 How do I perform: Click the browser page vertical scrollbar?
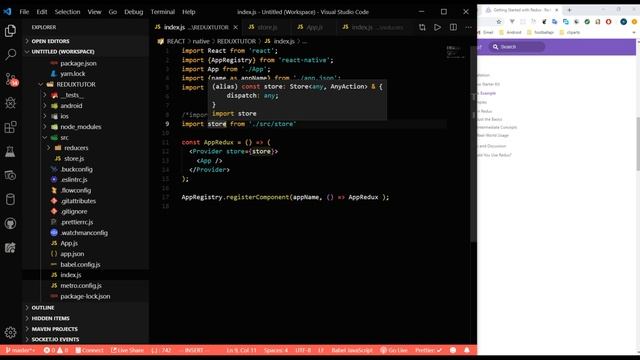point(638,143)
